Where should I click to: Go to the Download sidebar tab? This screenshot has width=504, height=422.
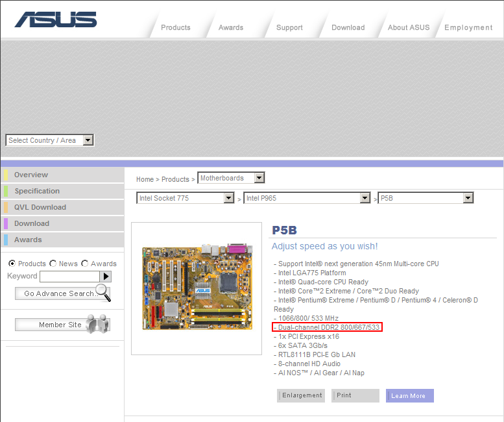click(63, 223)
